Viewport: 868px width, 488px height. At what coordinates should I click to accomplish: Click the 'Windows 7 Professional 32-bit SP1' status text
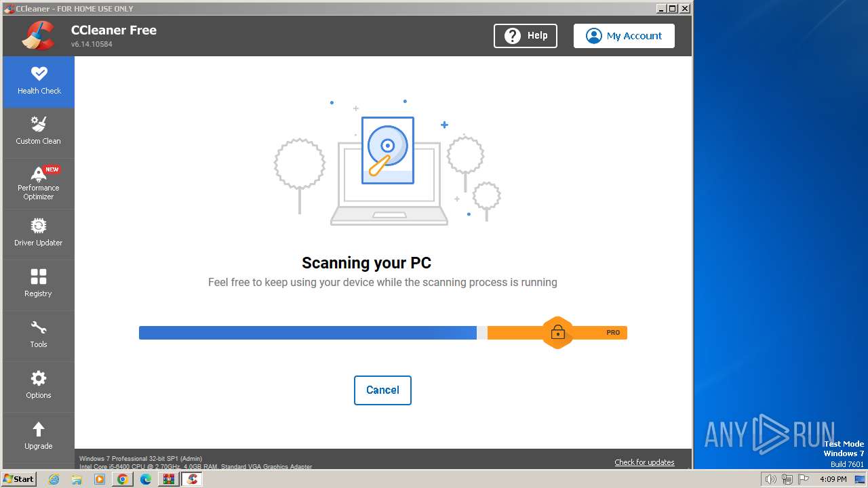[140, 459]
